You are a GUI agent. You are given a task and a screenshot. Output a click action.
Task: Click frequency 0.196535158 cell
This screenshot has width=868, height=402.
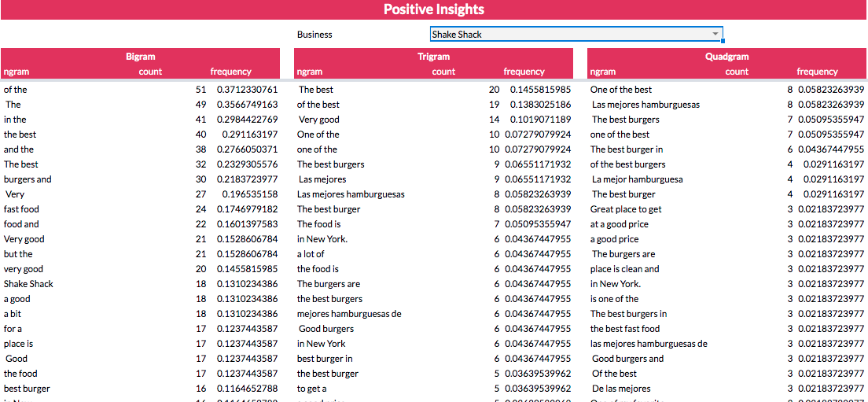[x=250, y=194]
